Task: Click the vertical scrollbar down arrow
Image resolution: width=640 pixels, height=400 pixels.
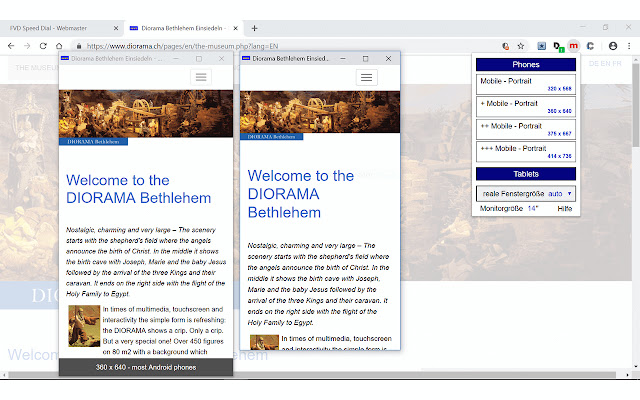Action: coord(636,366)
